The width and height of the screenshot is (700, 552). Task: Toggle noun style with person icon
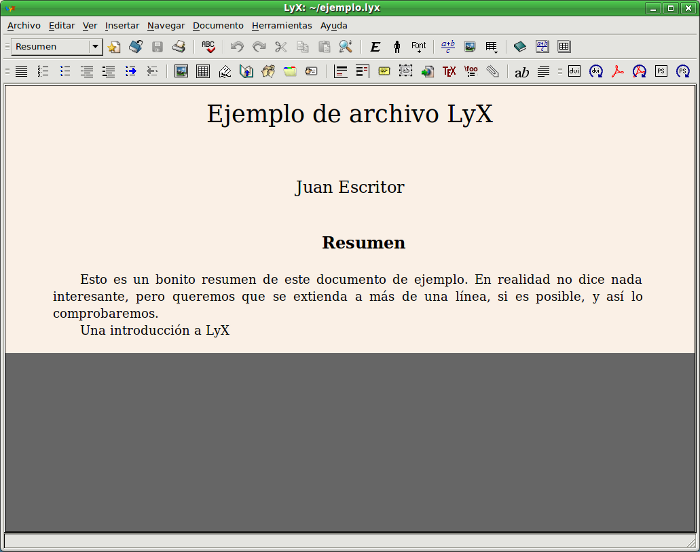click(397, 46)
